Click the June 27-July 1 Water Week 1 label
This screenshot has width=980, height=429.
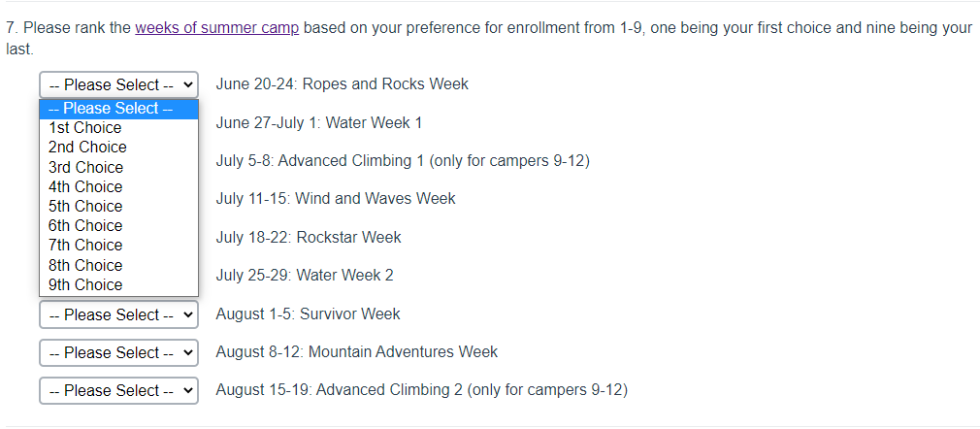pos(318,123)
